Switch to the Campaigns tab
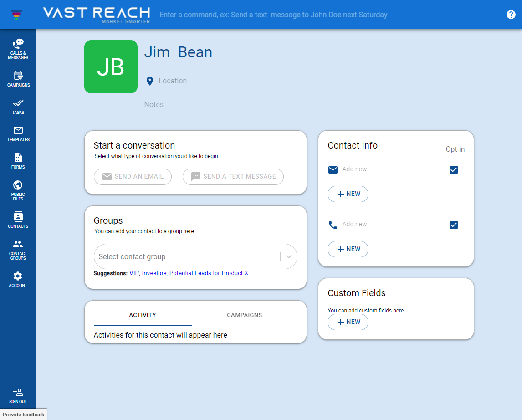This screenshot has width=522, height=420. [244, 315]
